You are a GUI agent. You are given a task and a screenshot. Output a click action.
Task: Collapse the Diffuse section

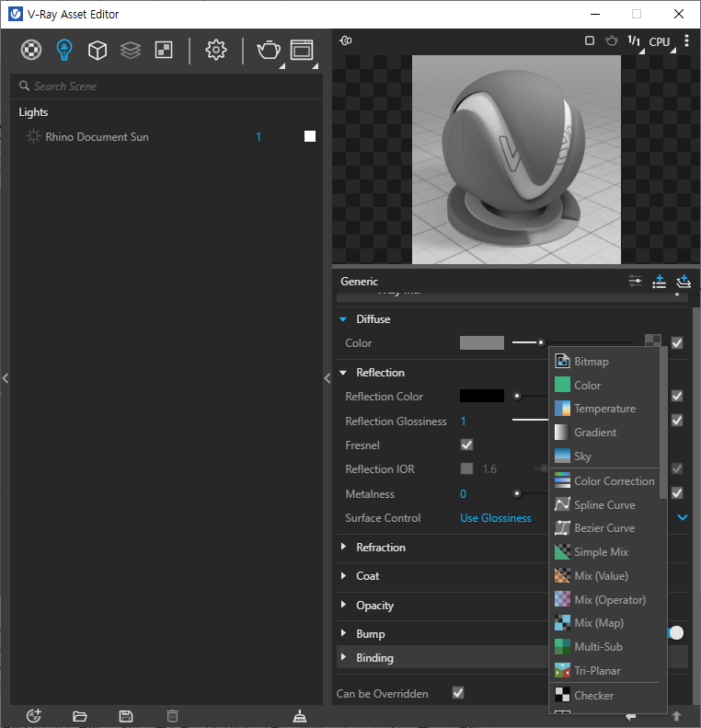coord(343,319)
